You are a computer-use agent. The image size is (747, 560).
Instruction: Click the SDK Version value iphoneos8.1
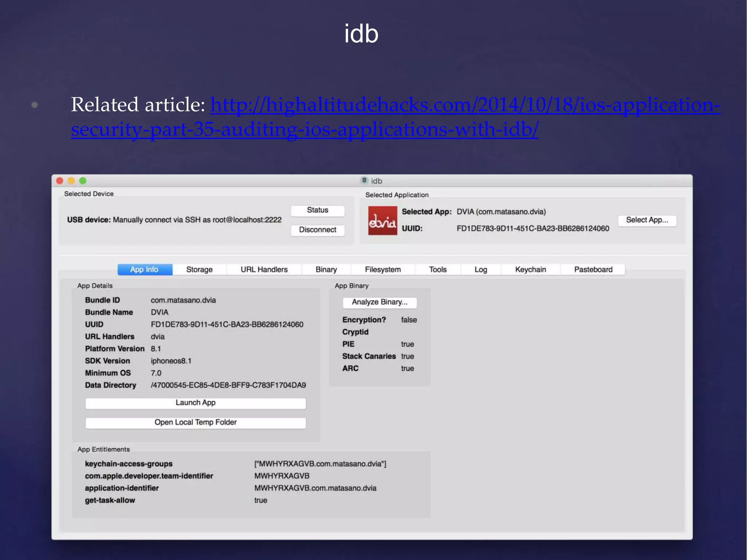coord(171,361)
